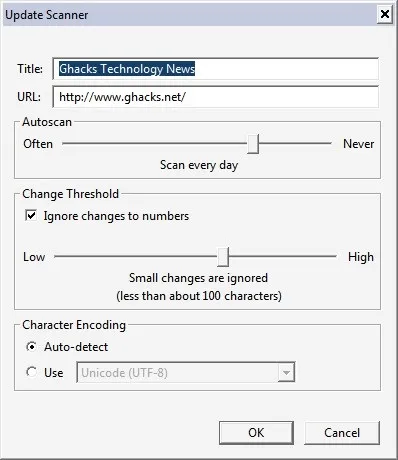Click the 'High' threshold label
The image size is (398, 460).
point(361,257)
